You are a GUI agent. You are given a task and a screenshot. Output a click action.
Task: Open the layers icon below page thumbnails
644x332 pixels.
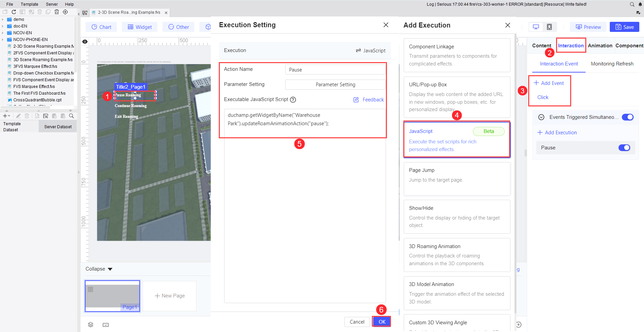point(91,325)
